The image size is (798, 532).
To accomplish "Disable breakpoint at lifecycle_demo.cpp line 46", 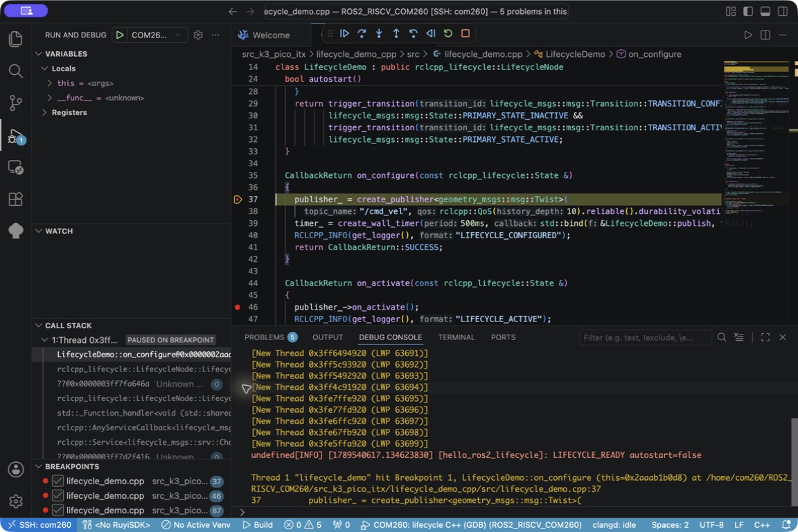I will pyautogui.click(x=58, y=496).
